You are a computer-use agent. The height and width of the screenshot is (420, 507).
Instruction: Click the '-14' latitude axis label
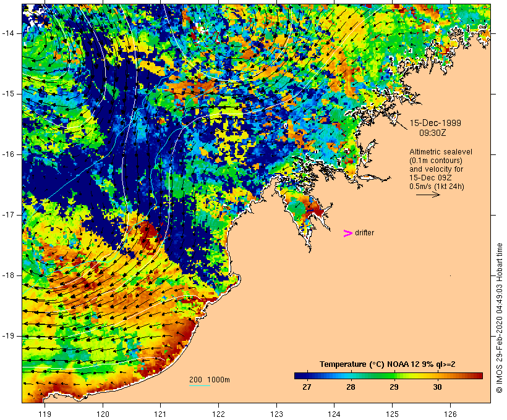[7, 33]
